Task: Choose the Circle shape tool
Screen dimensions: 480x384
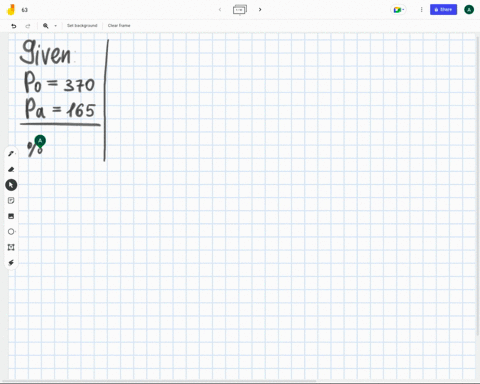Action: click(11, 231)
